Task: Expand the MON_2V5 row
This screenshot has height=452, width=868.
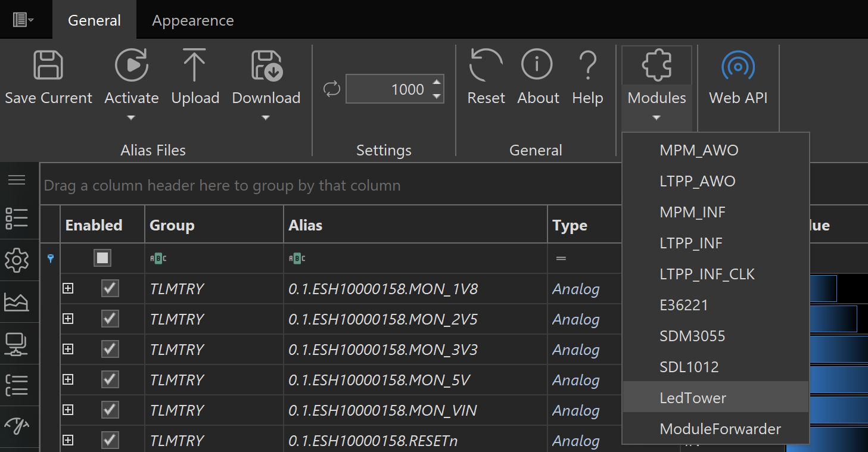Action: (x=68, y=319)
